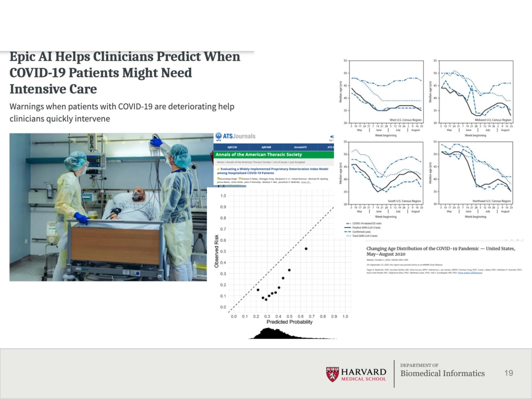Click the histogram below the calibration plot
This screenshot has width=532, height=399.
click(291, 333)
